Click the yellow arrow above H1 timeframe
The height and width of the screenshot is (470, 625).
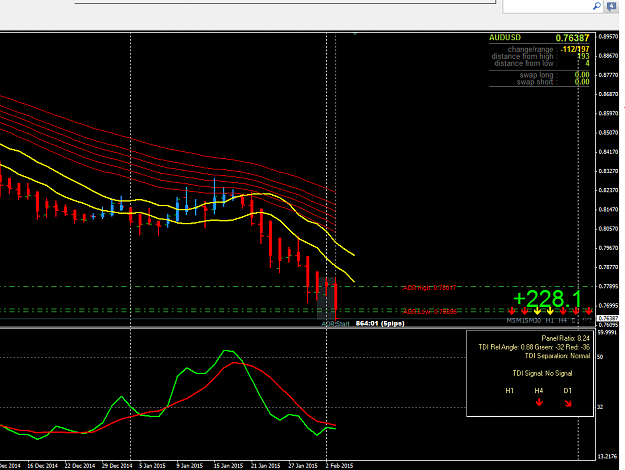pos(550,311)
